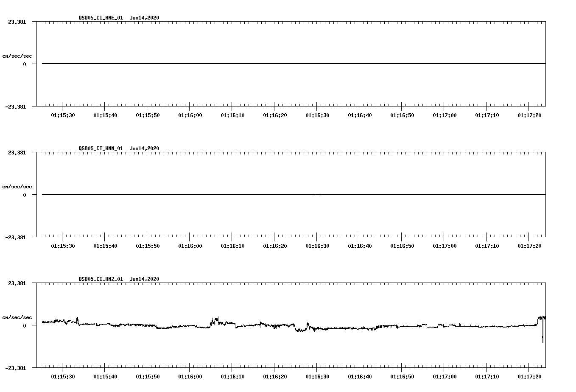
Task: Click the 01:17:10 time label on HNZ plot
Action: [487, 377]
